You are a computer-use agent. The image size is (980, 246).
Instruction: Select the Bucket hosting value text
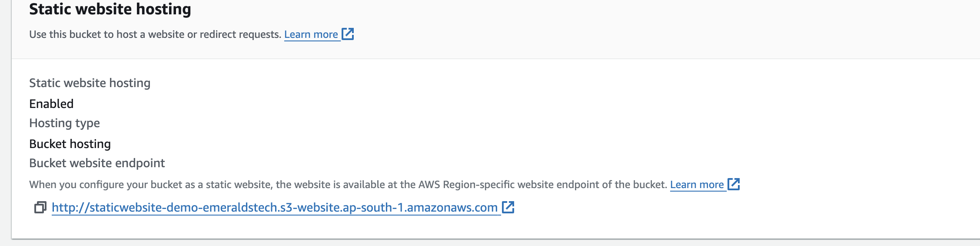70,144
